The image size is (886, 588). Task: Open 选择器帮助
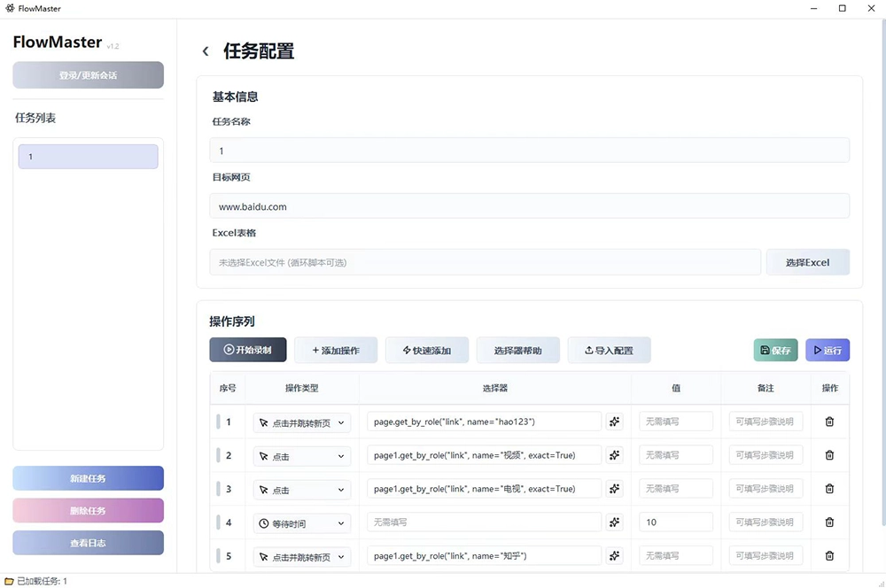pos(517,350)
